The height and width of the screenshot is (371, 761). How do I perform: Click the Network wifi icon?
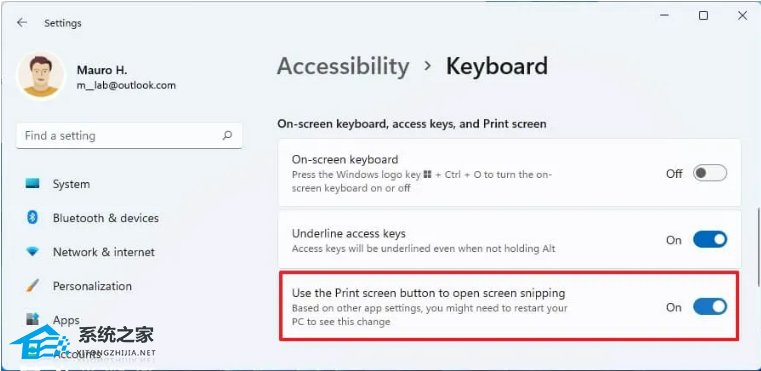click(x=33, y=252)
